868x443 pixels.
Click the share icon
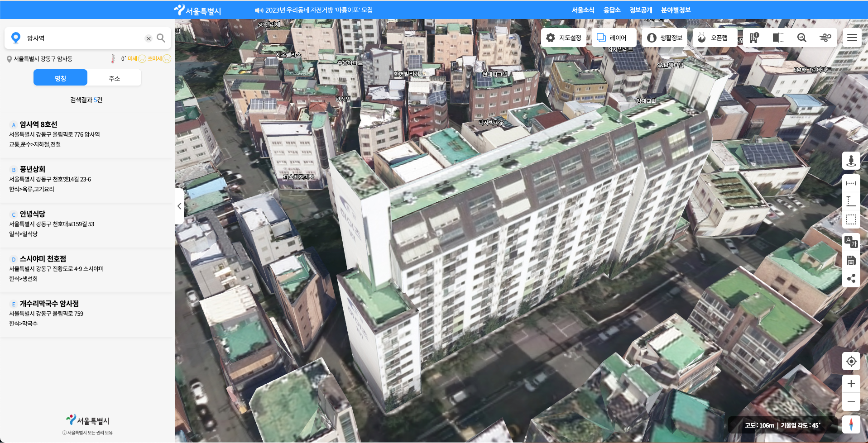tap(851, 278)
